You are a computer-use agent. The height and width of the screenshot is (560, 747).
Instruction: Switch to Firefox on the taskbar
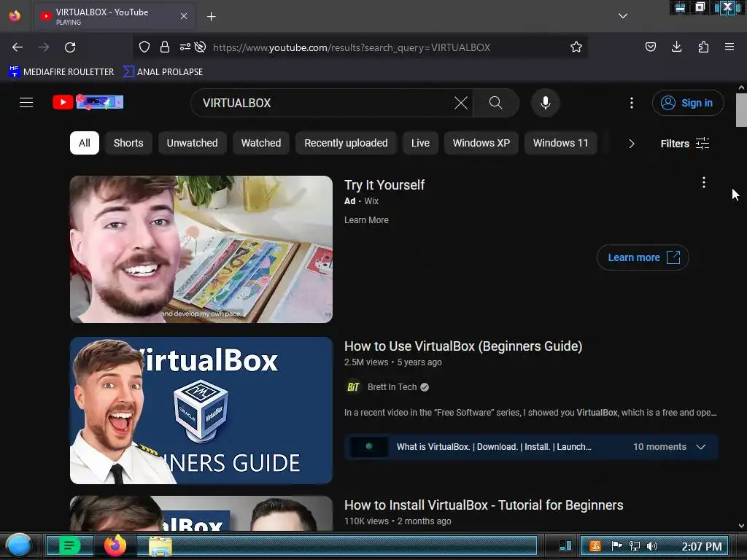(x=115, y=545)
